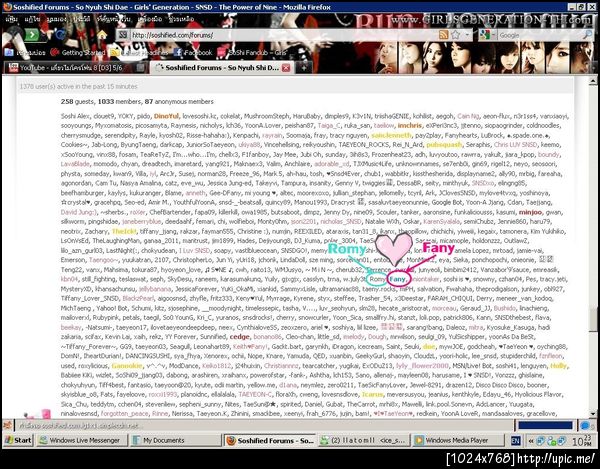Open the first bookmark with the blue icon
Screen dimensions: 600x469
pos(24,52)
